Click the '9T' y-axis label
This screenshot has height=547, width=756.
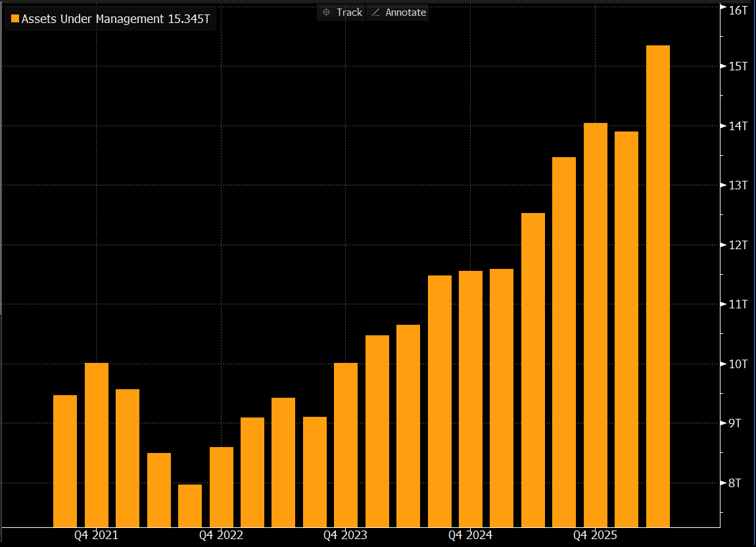click(x=735, y=423)
